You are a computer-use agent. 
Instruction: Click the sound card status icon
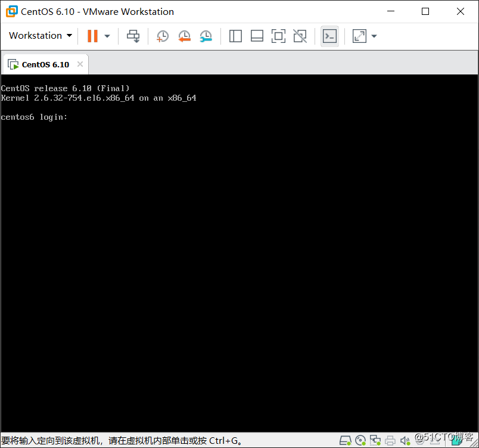[405, 440]
